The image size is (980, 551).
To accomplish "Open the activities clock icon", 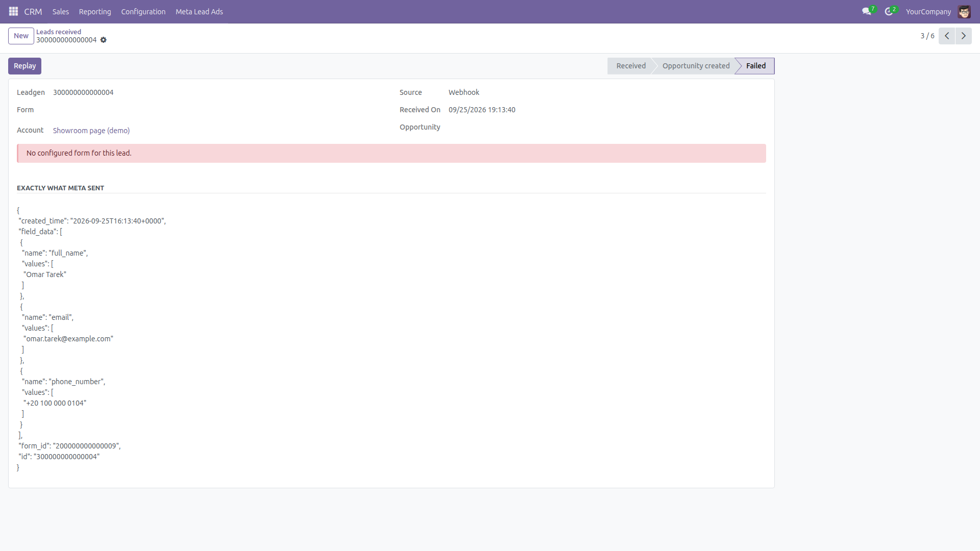I will pyautogui.click(x=890, y=11).
